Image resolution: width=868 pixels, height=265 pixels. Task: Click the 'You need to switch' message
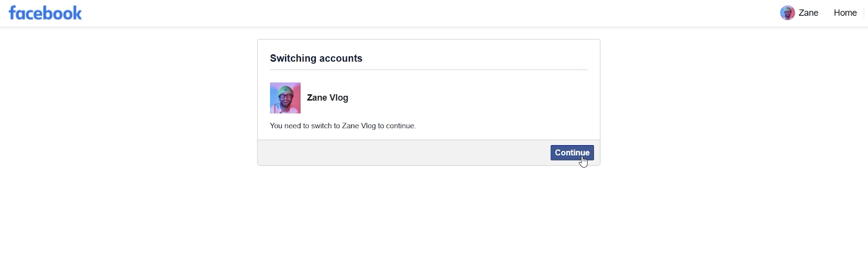(x=343, y=126)
